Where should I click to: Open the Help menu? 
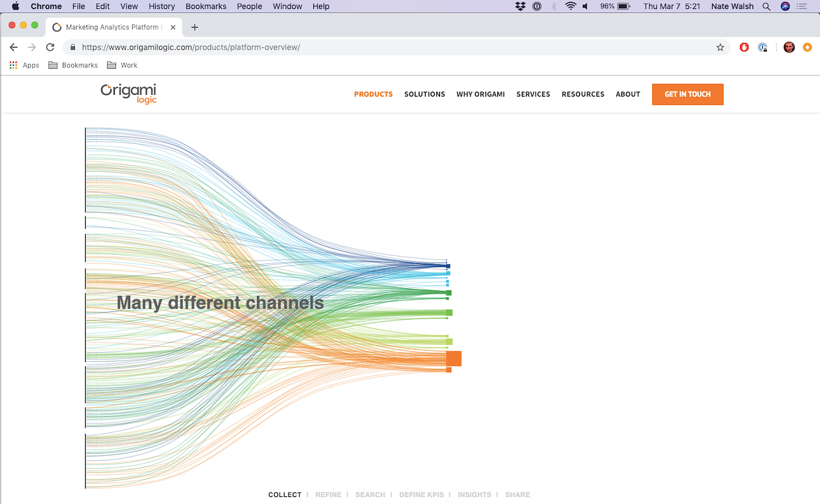click(x=321, y=6)
